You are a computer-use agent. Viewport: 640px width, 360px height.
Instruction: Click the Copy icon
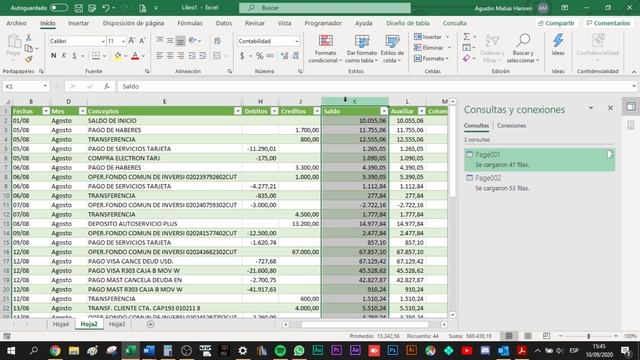pos(29,49)
